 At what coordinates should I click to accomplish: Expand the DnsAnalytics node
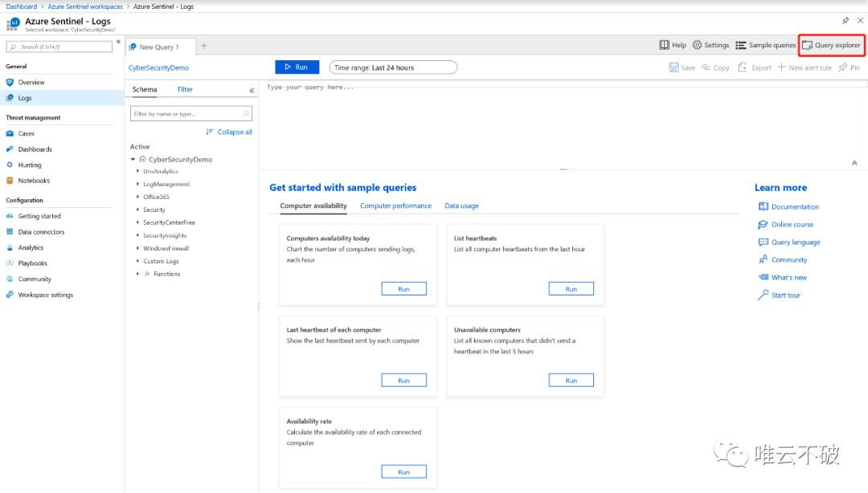(138, 171)
